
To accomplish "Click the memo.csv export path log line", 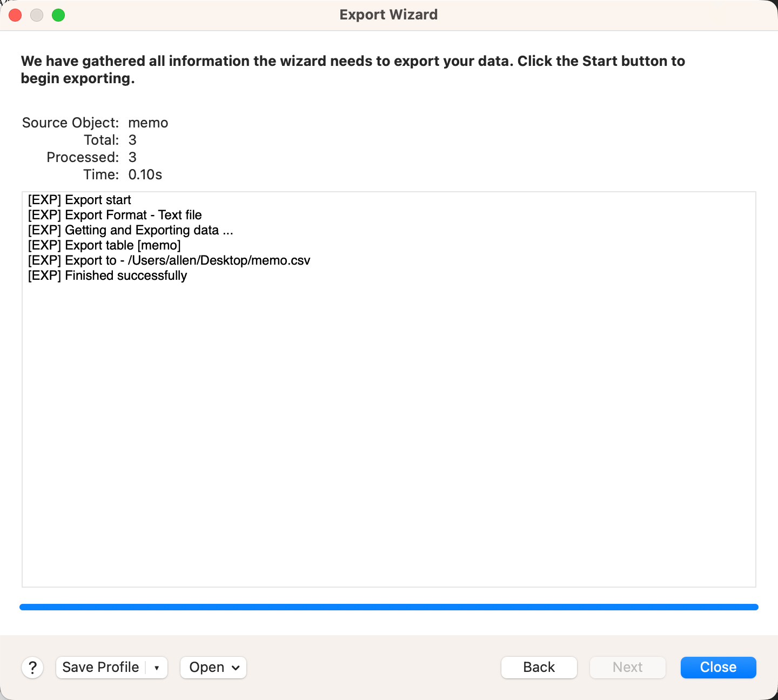I will [x=169, y=260].
